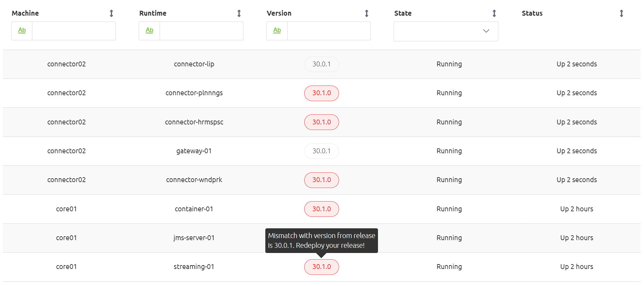
Task: Click Running state of connector-lip row
Action: pos(449,64)
